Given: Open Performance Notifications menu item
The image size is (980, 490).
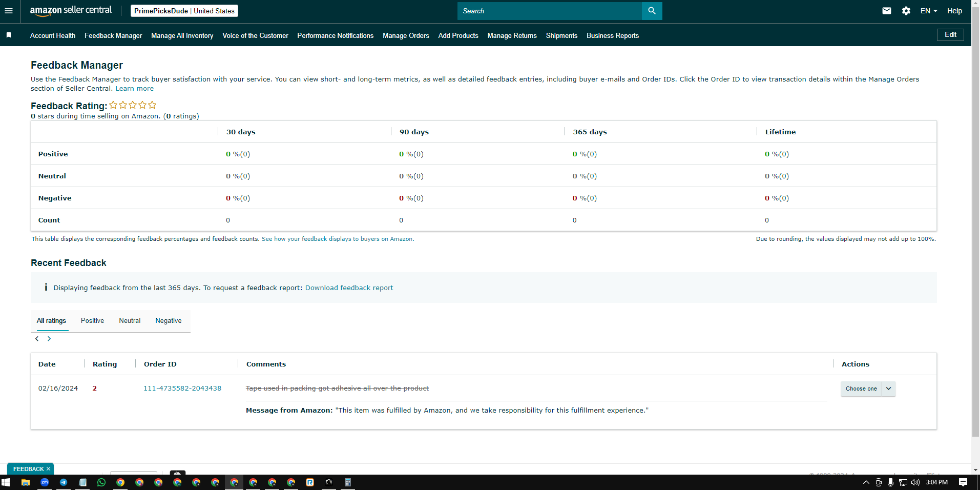Looking at the screenshot, I should coord(336,35).
